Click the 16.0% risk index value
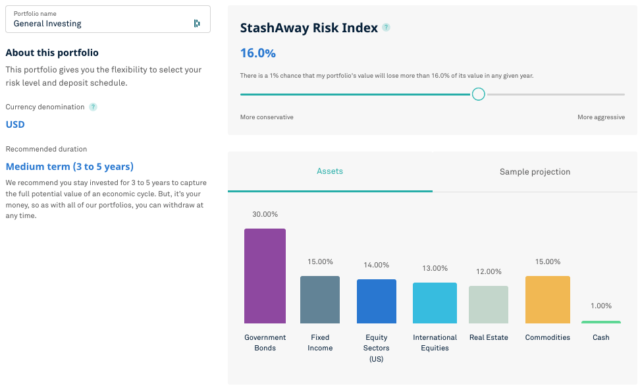The height and width of the screenshot is (386, 640). (258, 53)
